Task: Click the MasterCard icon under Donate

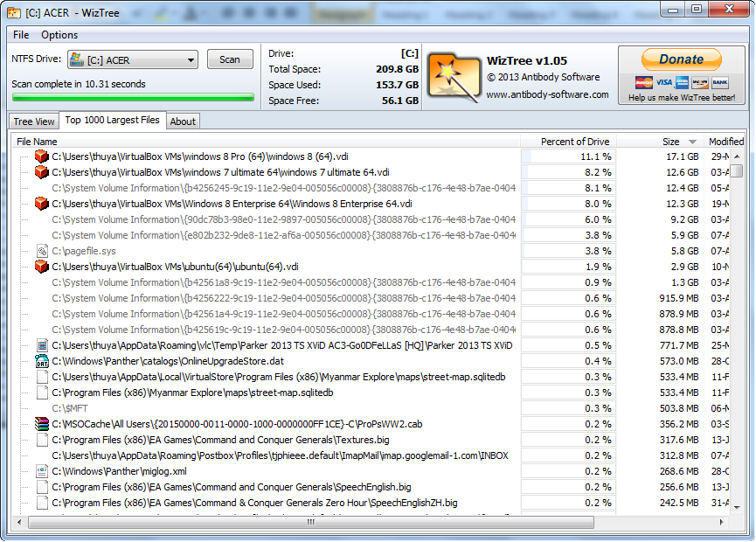Action: click(x=643, y=82)
